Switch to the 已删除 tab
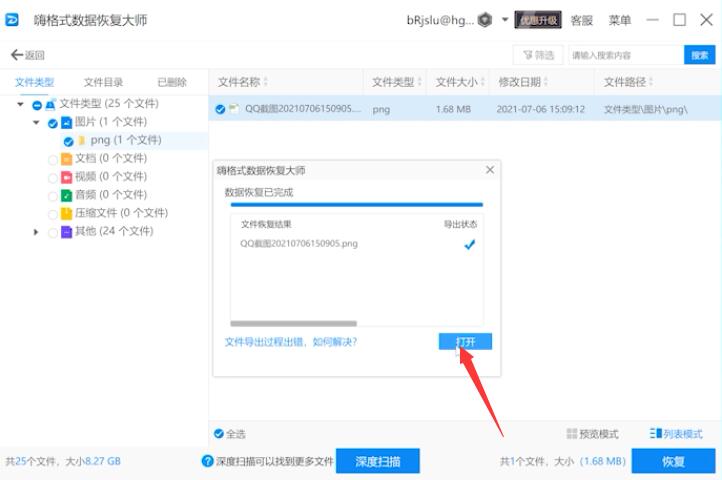Image resolution: width=722 pixels, height=480 pixels. tap(172, 82)
